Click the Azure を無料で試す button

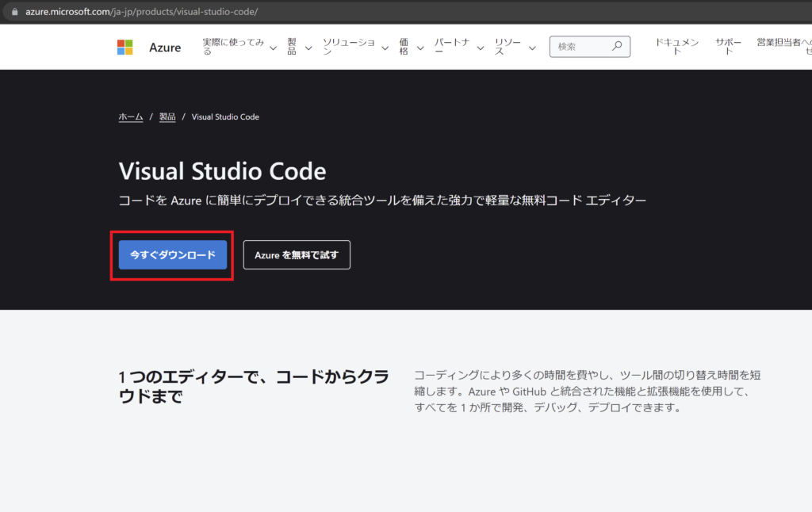click(x=297, y=254)
